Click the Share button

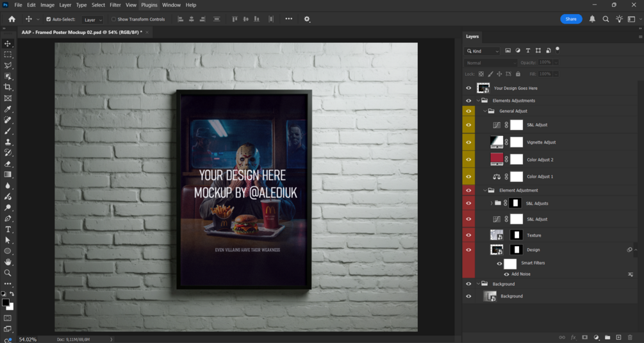tap(571, 19)
